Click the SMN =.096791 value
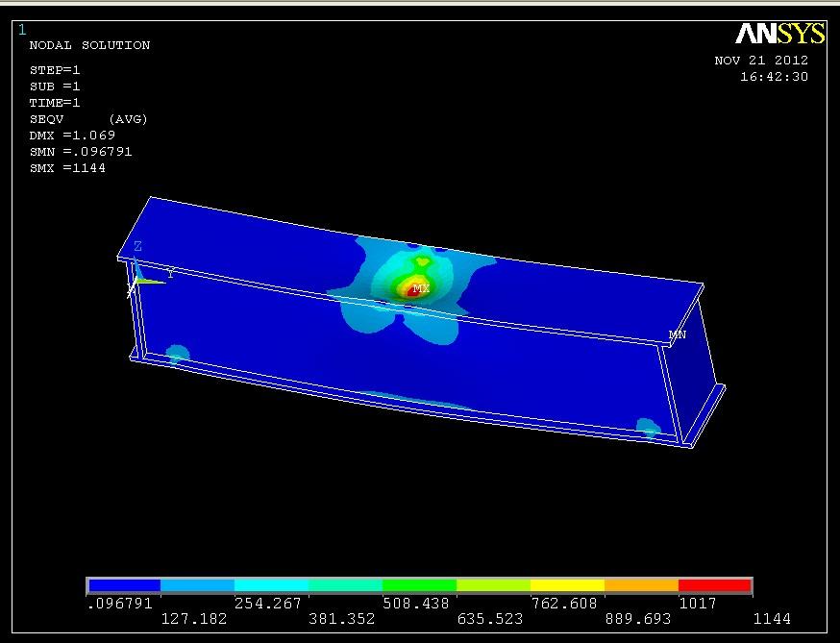Screen dimensions: 840x643 (81, 152)
